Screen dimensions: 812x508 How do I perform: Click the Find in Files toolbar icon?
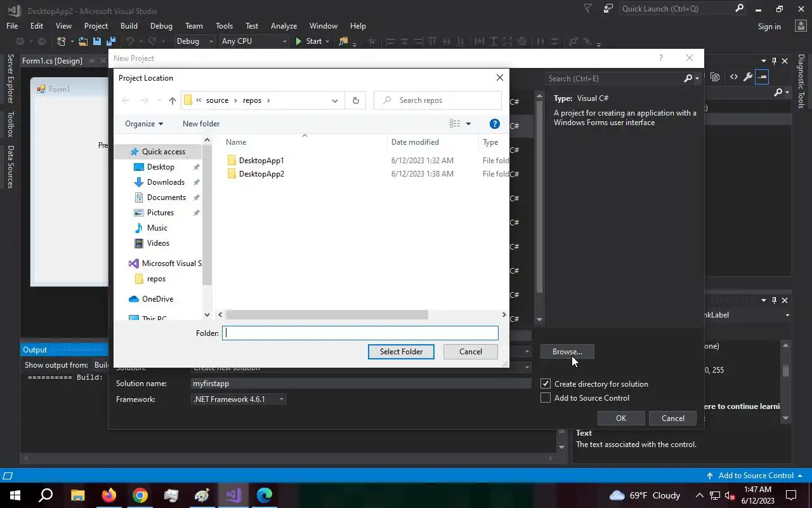343,41
